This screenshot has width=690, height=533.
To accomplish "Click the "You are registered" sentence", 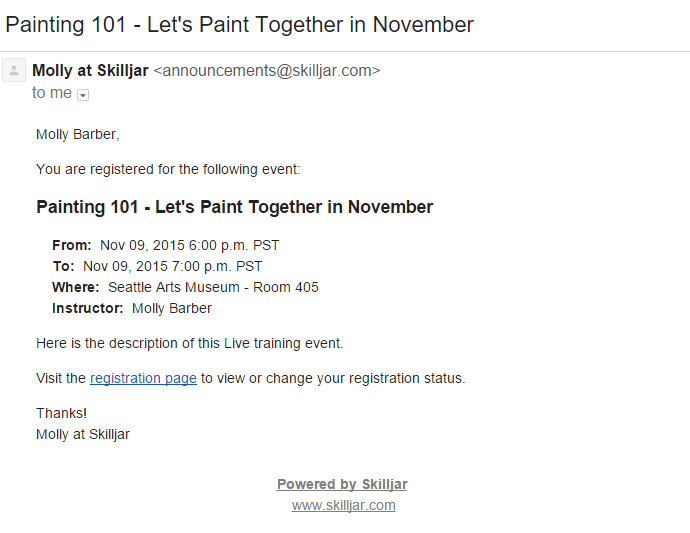I will [168, 169].
